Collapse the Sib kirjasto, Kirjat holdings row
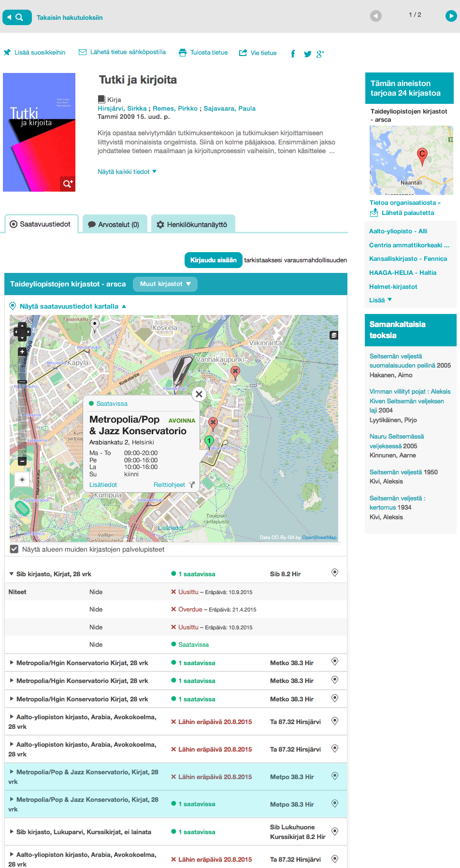Viewport: 460px width, 868px height. coord(12,574)
